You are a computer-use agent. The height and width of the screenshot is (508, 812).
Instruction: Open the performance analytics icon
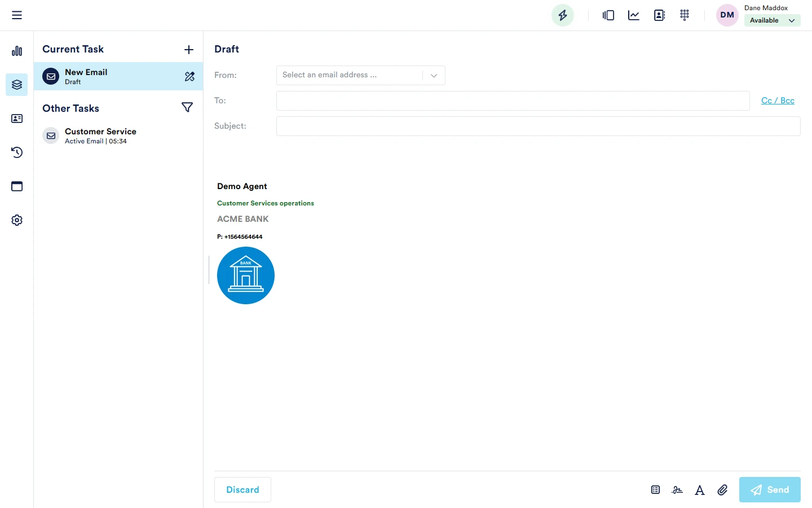coord(633,15)
